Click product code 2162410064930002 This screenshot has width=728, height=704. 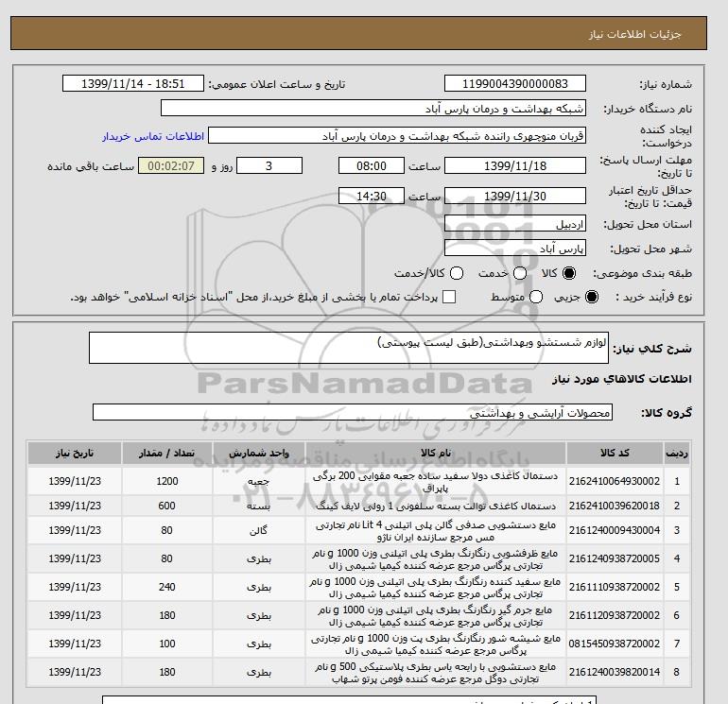615,481
